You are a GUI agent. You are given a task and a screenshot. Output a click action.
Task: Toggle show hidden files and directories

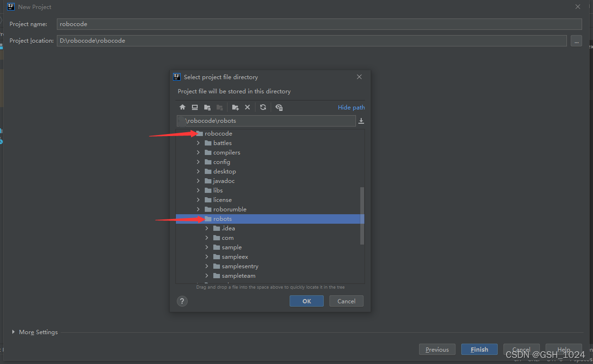(279, 108)
